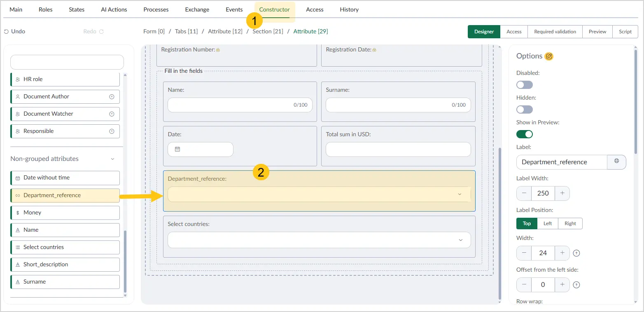The height and width of the screenshot is (312, 644).
Task: Click the people icon of Document Watcher
Action: 18,114
